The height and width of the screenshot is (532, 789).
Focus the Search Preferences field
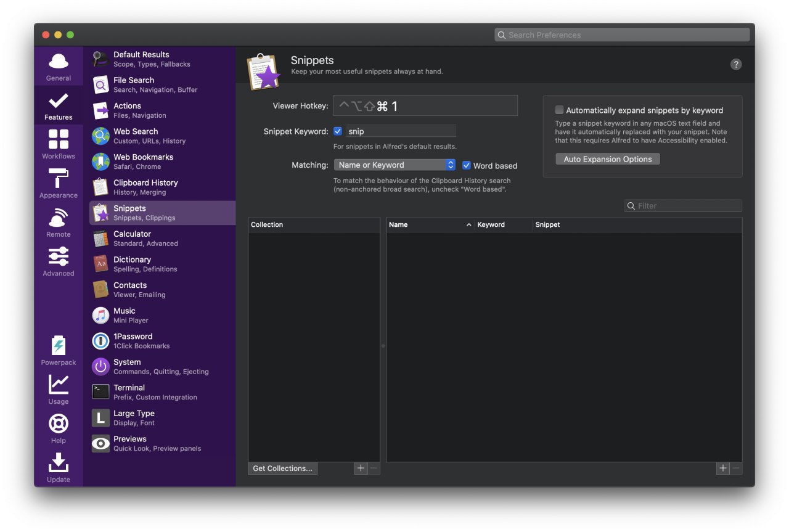(x=622, y=35)
